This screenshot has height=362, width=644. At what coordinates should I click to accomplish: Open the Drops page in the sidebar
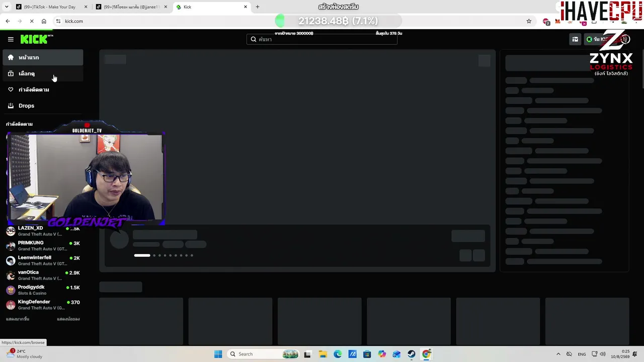click(43, 106)
